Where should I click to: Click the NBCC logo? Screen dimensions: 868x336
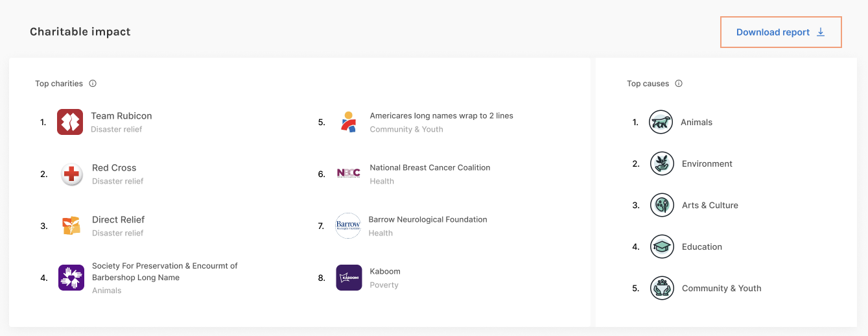click(x=349, y=173)
